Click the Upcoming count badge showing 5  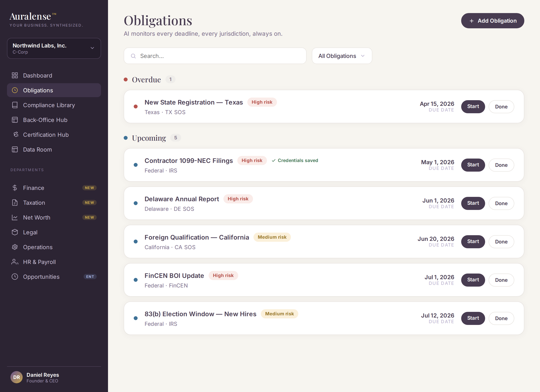pyautogui.click(x=176, y=138)
